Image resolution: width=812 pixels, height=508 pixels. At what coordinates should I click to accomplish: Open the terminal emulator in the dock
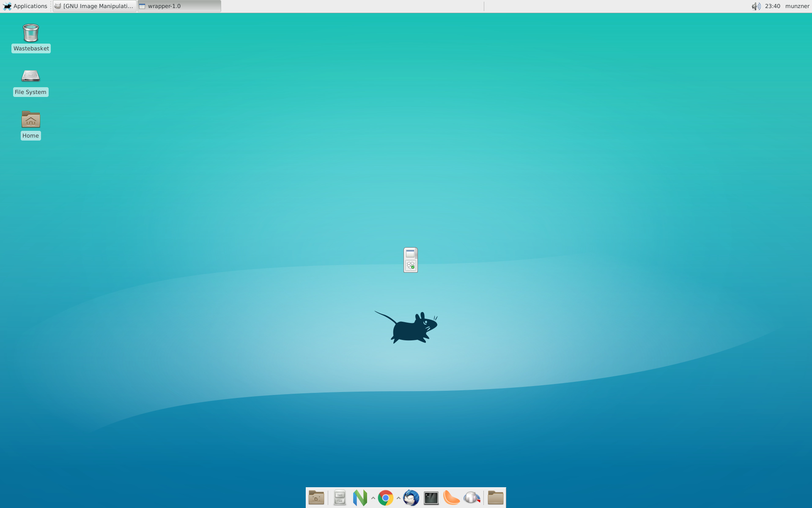click(x=431, y=498)
